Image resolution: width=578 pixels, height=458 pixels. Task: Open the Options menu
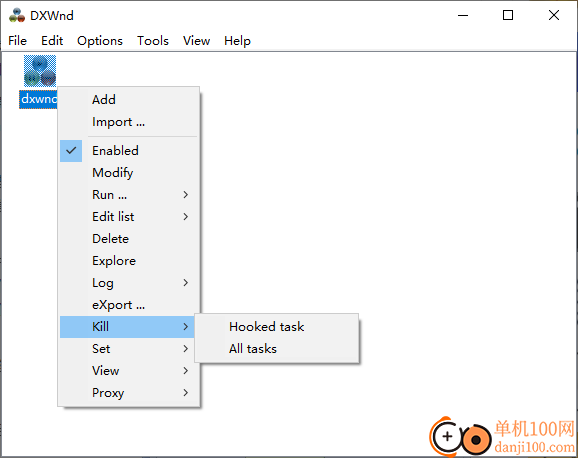coord(100,41)
